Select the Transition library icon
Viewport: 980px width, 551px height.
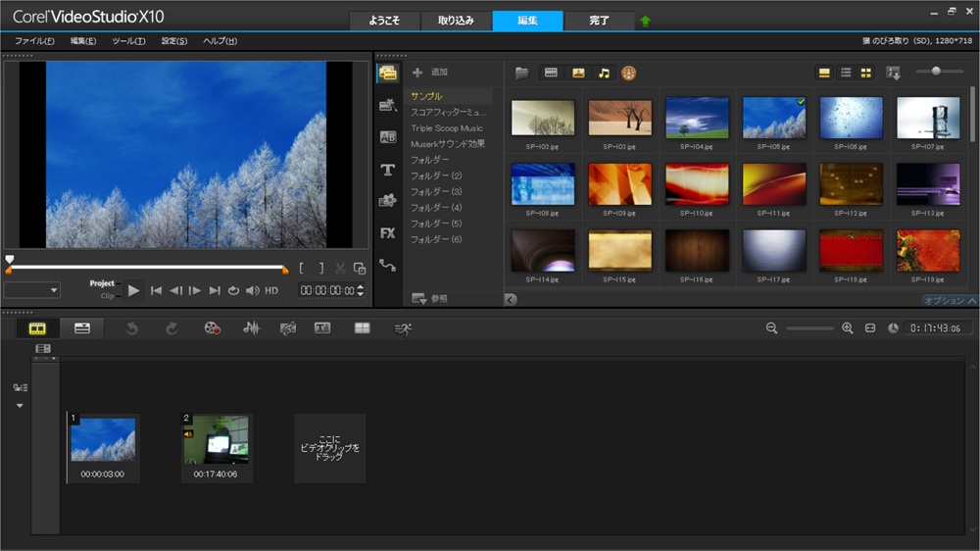point(387,137)
